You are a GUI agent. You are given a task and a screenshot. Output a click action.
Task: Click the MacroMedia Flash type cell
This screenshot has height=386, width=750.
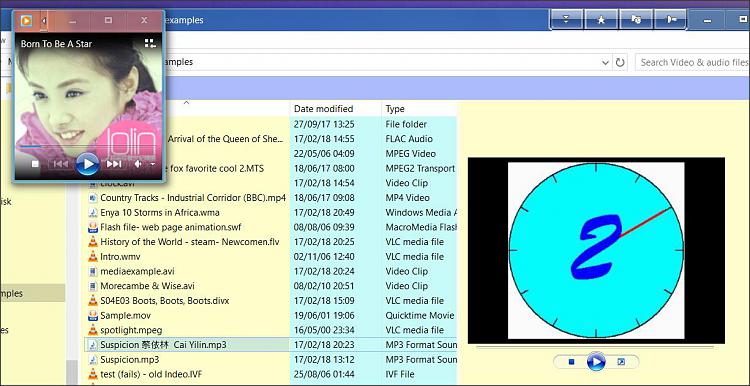(421, 227)
